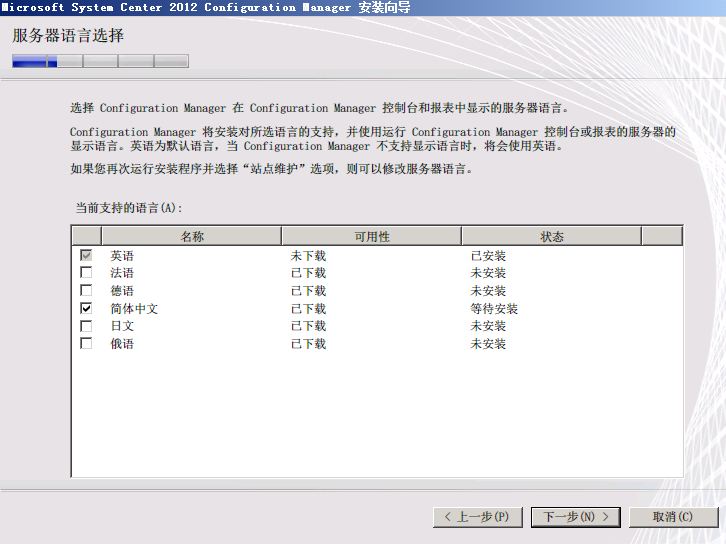The height and width of the screenshot is (544, 726).
Task: Select the 俄语 row name
Action: pyautogui.click(x=122, y=344)
